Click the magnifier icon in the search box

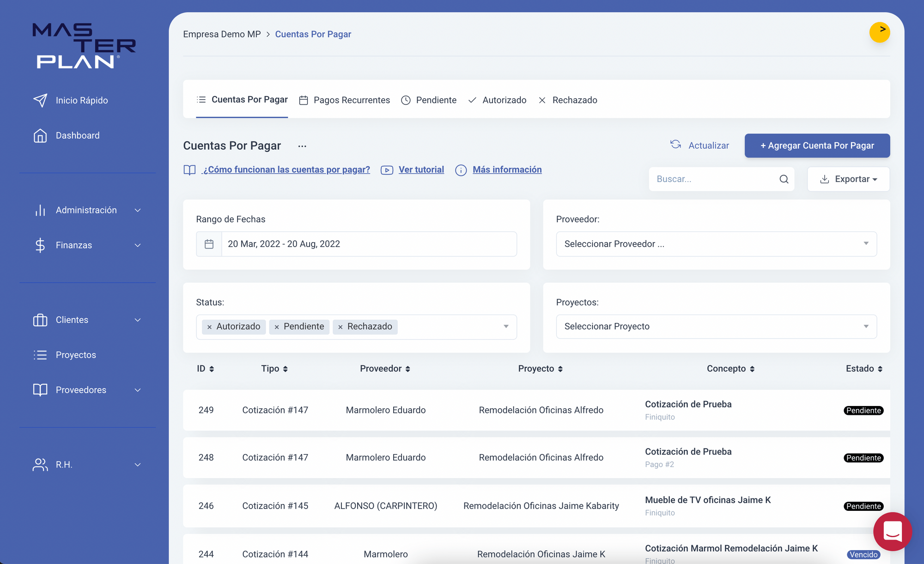tap(784, 179)
